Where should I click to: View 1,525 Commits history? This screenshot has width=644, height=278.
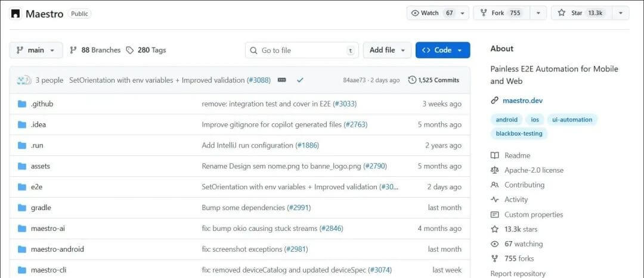(434, 80)
